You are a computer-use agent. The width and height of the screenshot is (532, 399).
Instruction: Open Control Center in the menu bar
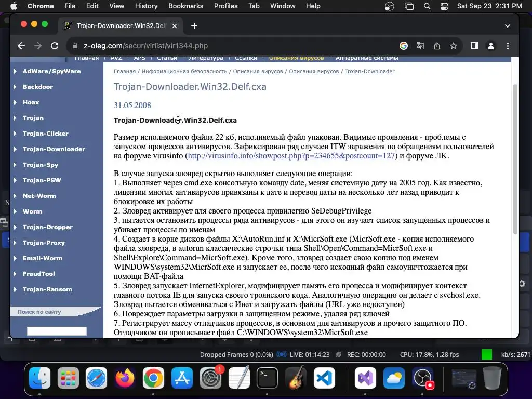click(x=444, y=6)
